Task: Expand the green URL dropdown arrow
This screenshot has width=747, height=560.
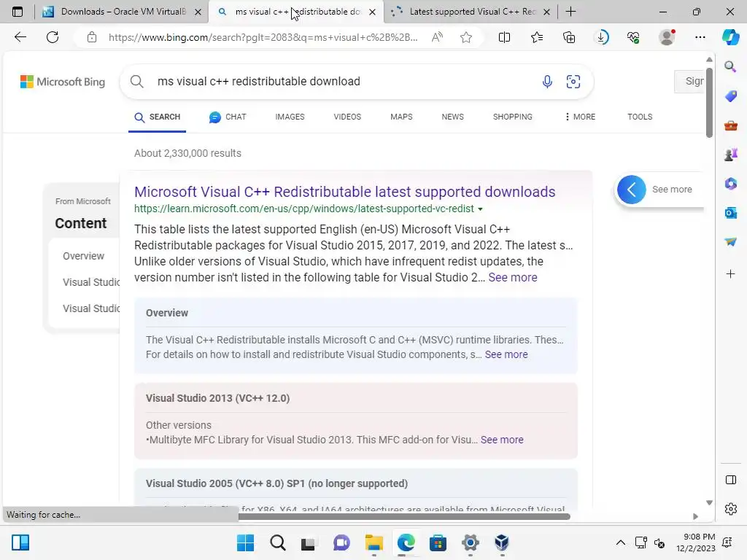Action: point(480,209)
